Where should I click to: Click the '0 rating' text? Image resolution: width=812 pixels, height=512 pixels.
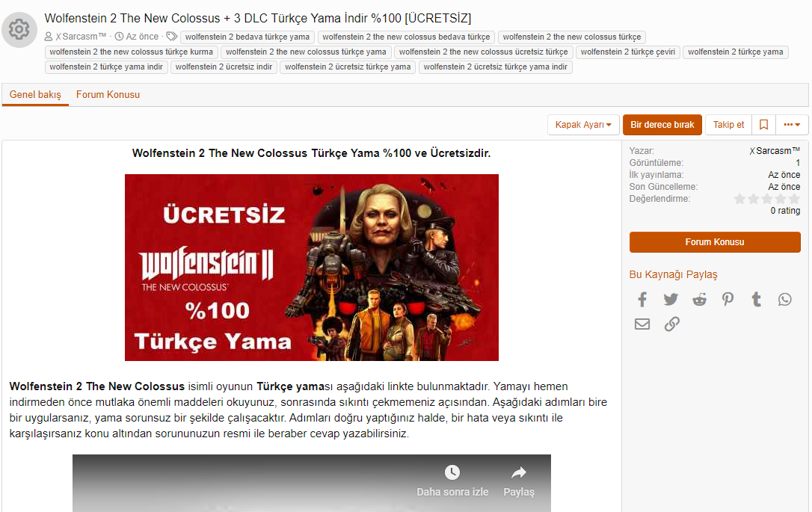pyautogui.click(x=785, y=211)
